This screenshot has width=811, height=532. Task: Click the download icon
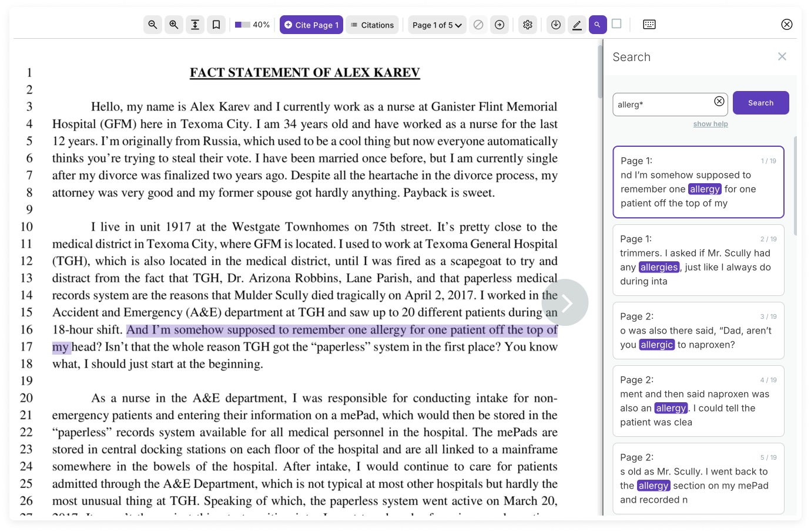[555, 25]
